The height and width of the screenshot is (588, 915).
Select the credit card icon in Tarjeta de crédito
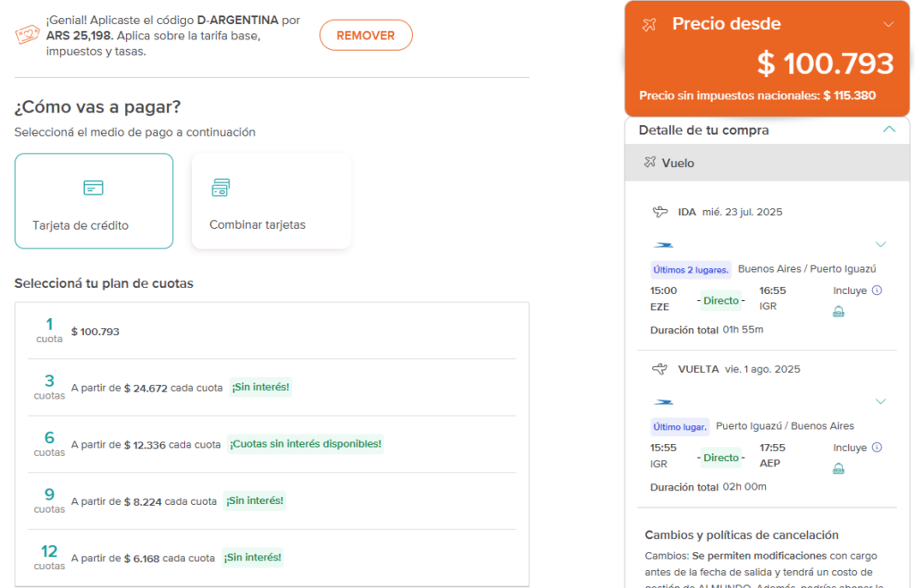click(94, 189)
